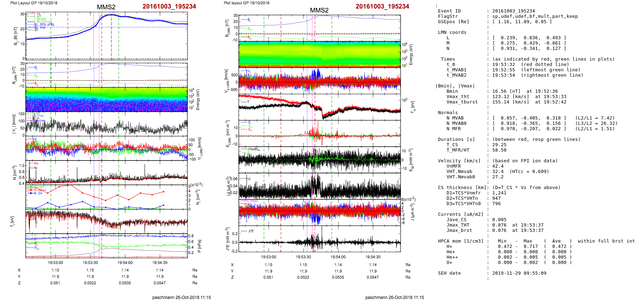
Task: Select the 'Plot Layout GP 19/10/2018' label at top left
Action: 34,3
